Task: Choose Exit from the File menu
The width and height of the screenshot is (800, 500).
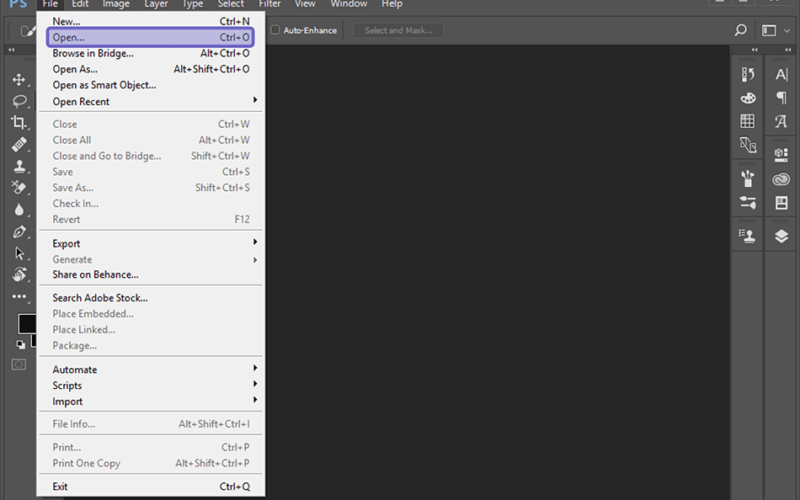Action: 151,487
